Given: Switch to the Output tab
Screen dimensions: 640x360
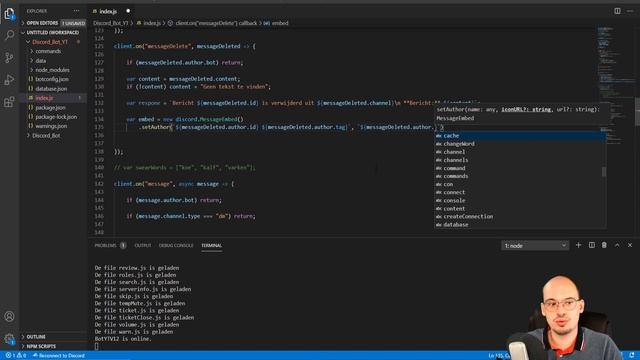Looking at the screenshot, I should tap(143, 245).
